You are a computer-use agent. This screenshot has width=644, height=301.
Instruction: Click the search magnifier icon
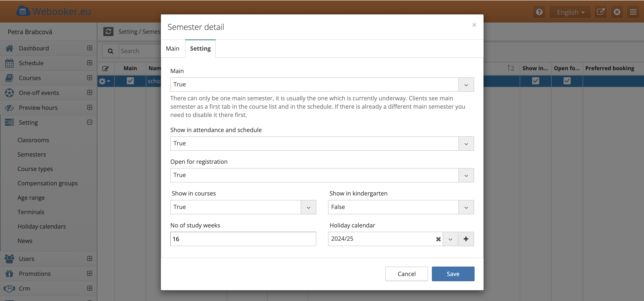pyautogui.click(x=110, y=51)
